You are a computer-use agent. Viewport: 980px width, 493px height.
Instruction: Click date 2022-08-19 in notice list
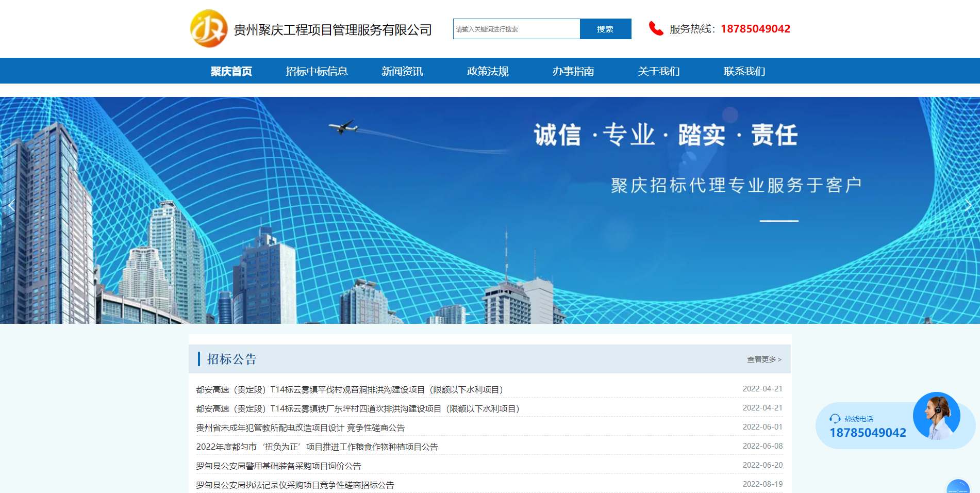coord(762,484)
